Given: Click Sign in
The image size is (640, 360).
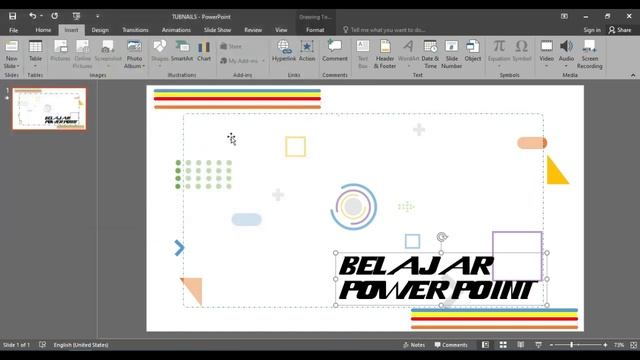Looking at the screenshot, I should click(x=592, y=30).
